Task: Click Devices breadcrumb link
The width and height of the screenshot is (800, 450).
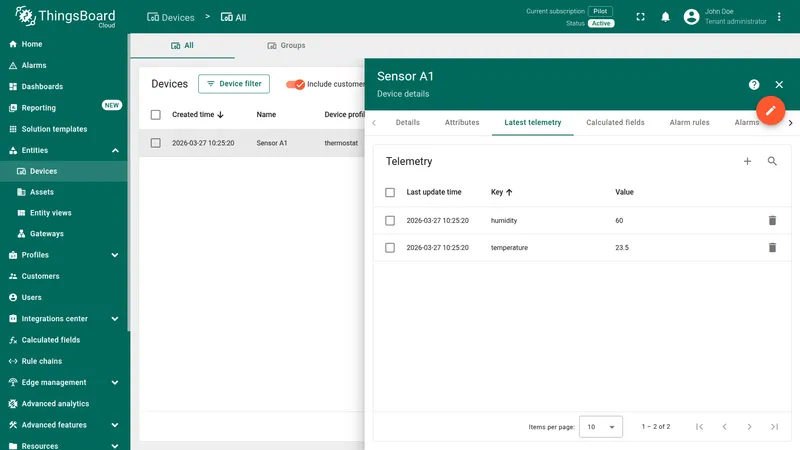Action: click(x=170, y=17)
